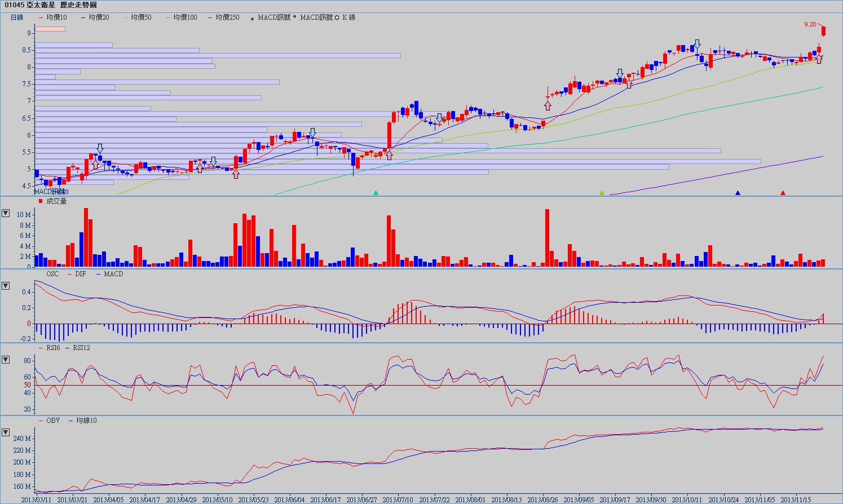Viewport: 843px width, 504px height.
Task: Click the blue triangle marker at chart bottom
Action: [738, 193]
